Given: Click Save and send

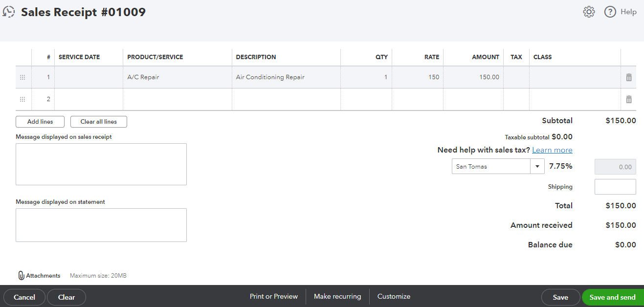Looking at the screenshot, I should 612,297.
